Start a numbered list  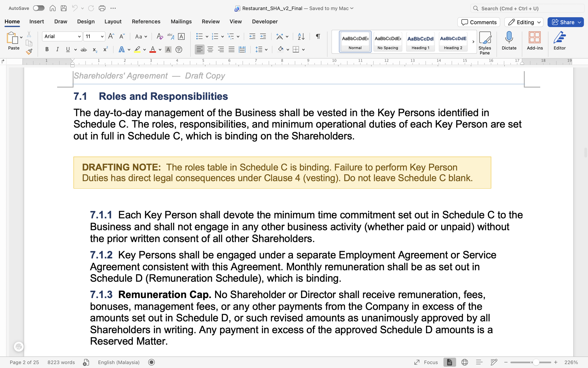[215, 36]
